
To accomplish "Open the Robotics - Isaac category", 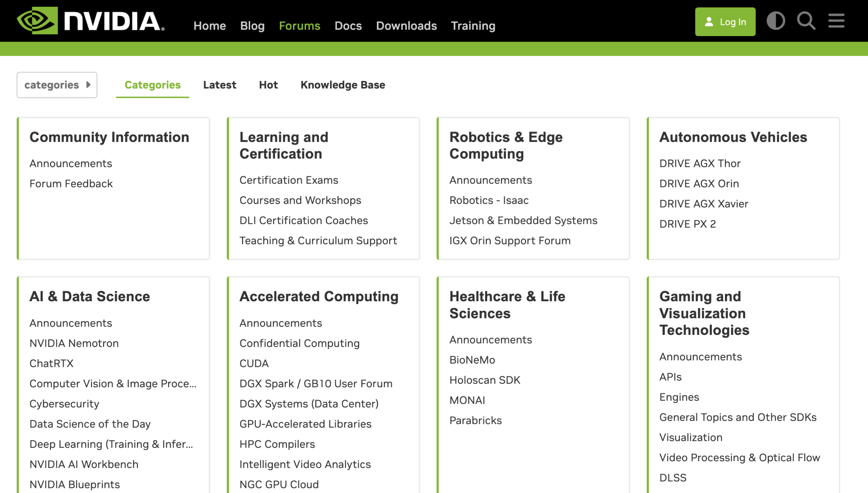I will (x=489, y=200).
